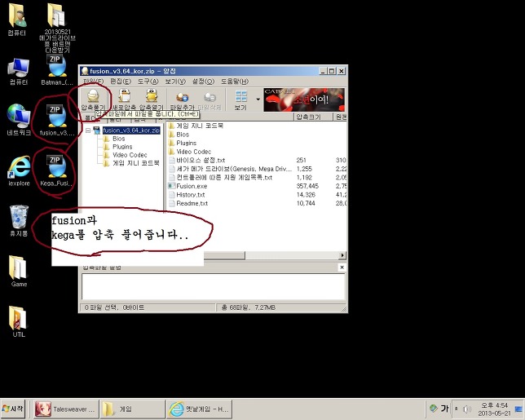The image size is (525, 420).
Task: Click the 휴지통 recycle bin desktop icon
Action: (x=19, y=221)
